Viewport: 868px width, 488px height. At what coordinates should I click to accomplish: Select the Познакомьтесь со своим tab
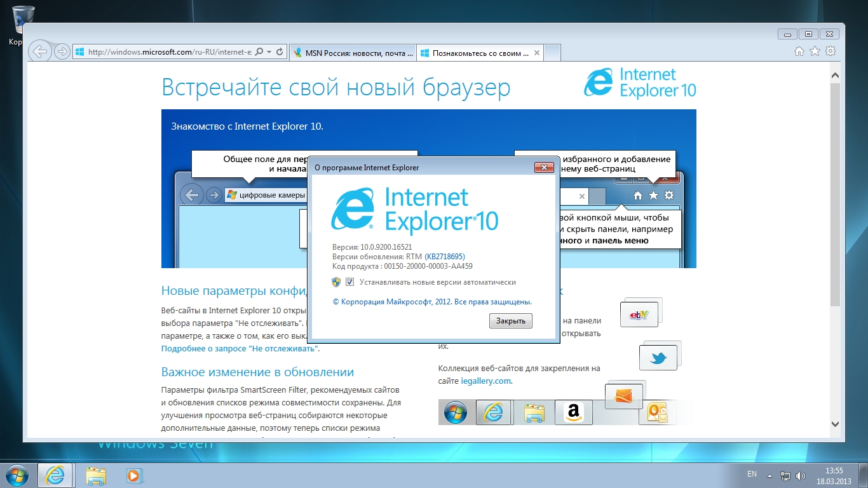[x=480, y=53]
